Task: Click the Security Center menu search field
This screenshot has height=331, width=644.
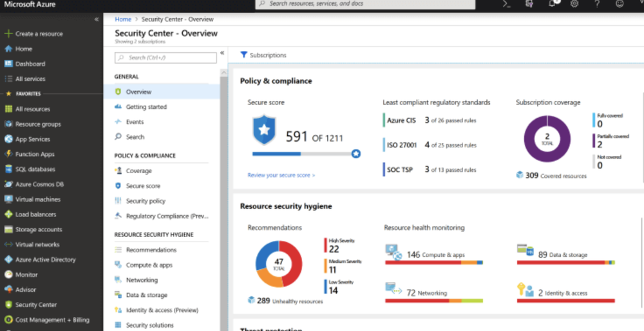Action: 166,58
